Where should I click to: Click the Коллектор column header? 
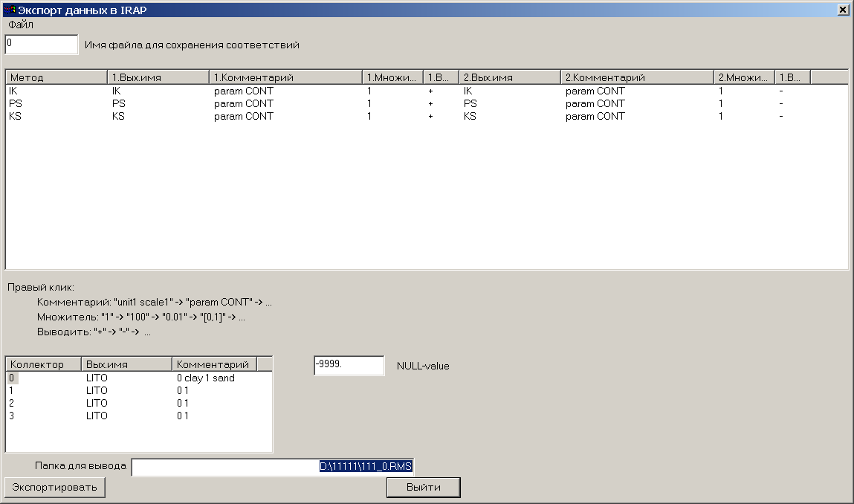pyautogui.click(x=44, y=364)
